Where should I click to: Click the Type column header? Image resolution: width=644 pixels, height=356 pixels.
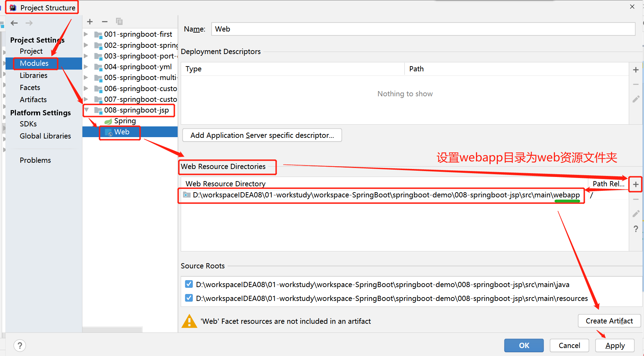click(293, 69)
